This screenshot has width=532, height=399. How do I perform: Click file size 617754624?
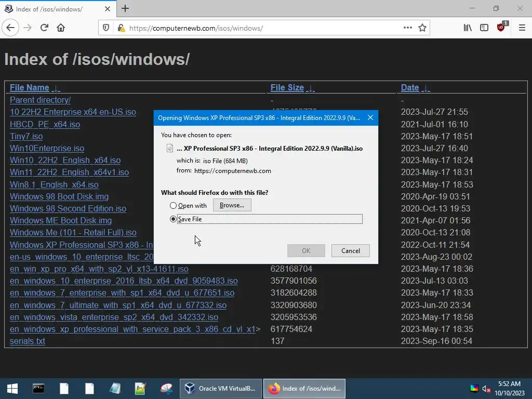tap(291, 329)
